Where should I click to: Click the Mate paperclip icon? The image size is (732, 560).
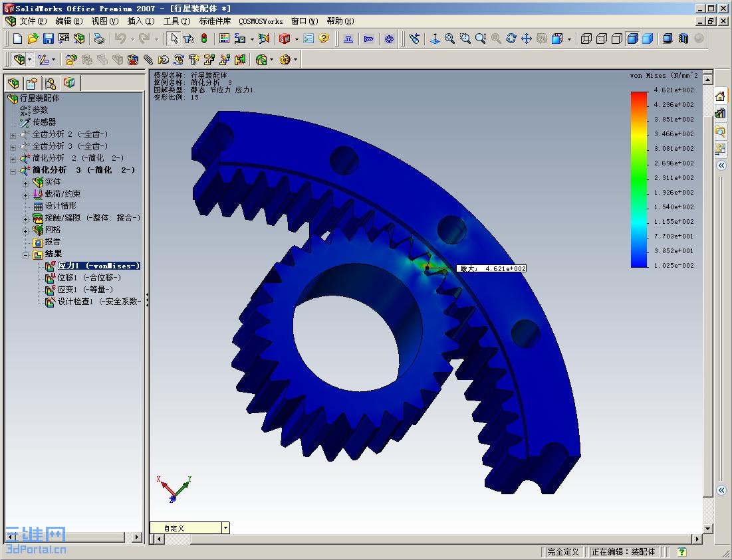tap(148, 60)
